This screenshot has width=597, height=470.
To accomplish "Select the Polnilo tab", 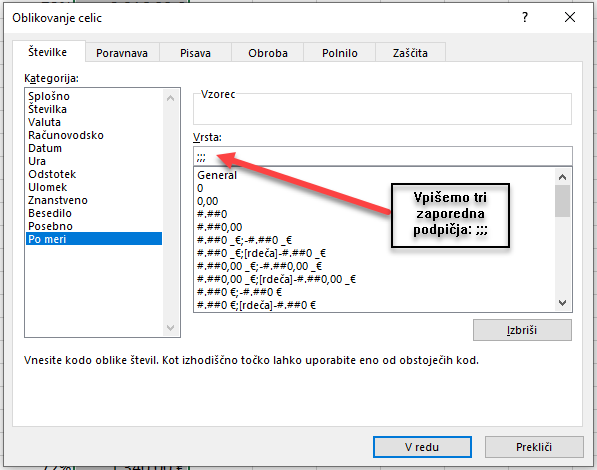I will [x=340, y=53].
